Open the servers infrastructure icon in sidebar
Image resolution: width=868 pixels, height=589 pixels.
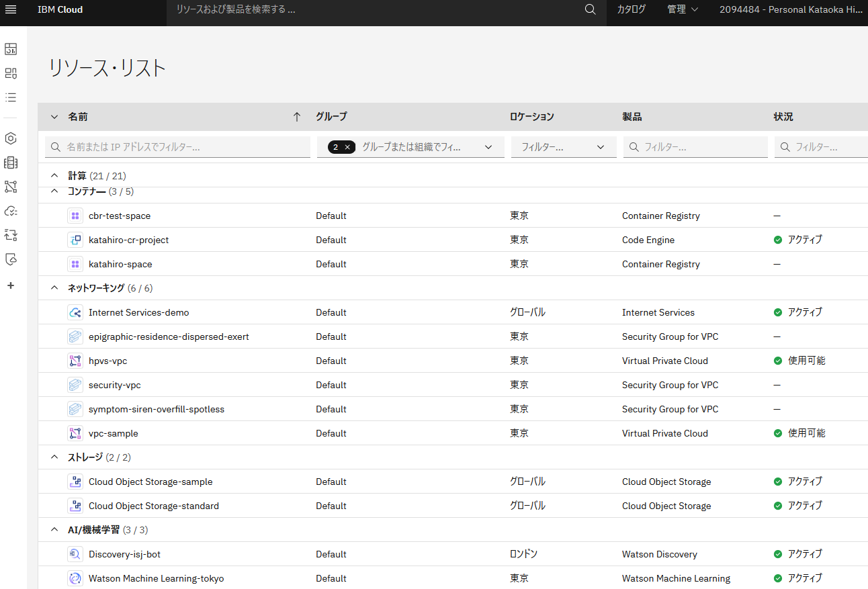pyautogui.click(x=11, y=163)
